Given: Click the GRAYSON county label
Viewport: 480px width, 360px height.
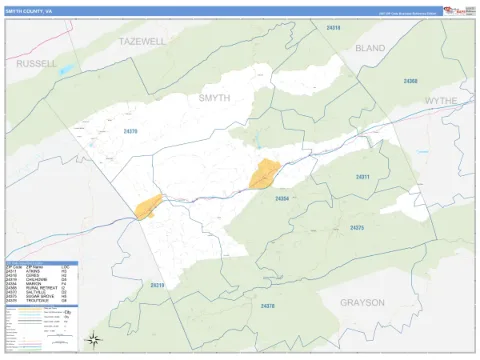Looking at the screenshot, I should (x=362, y=303).
